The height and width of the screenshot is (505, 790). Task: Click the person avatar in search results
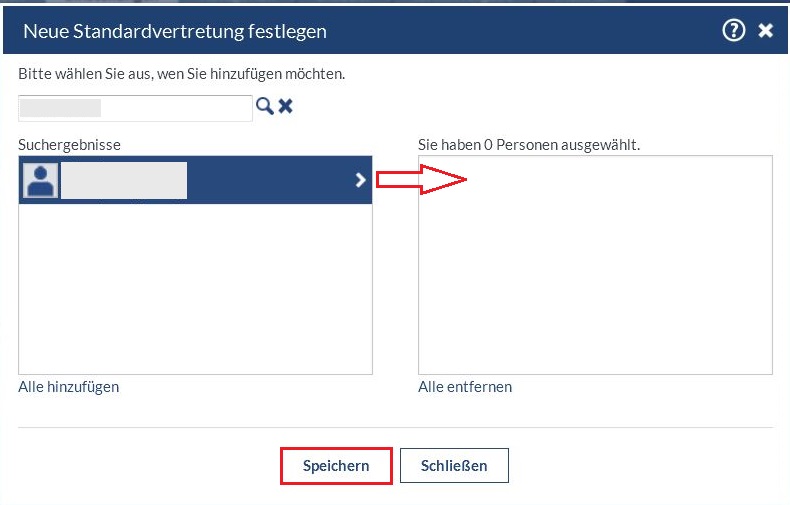pos(42,180)
